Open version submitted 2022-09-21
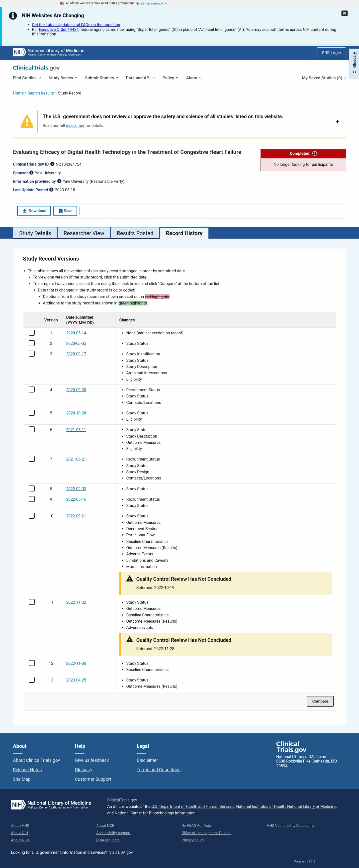 [76, 516]
